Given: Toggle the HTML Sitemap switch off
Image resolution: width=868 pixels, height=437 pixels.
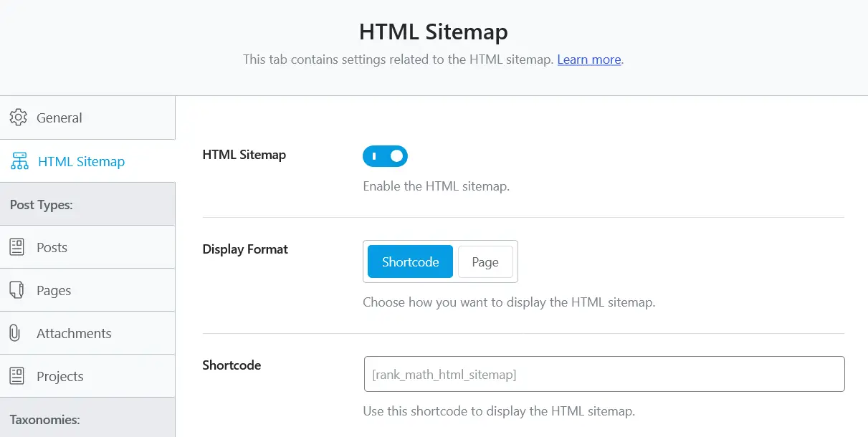Looking at the screenshot, I should 385,156.
